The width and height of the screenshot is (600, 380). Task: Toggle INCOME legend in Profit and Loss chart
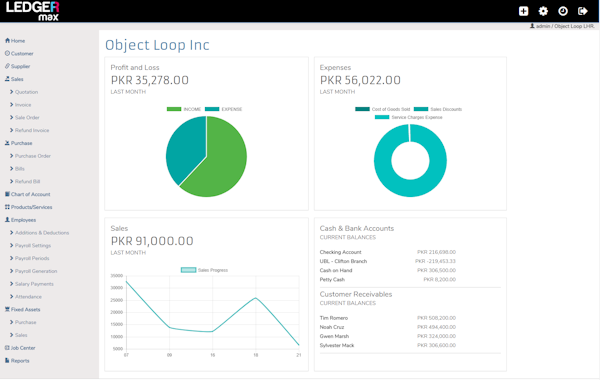click(184, 109)
